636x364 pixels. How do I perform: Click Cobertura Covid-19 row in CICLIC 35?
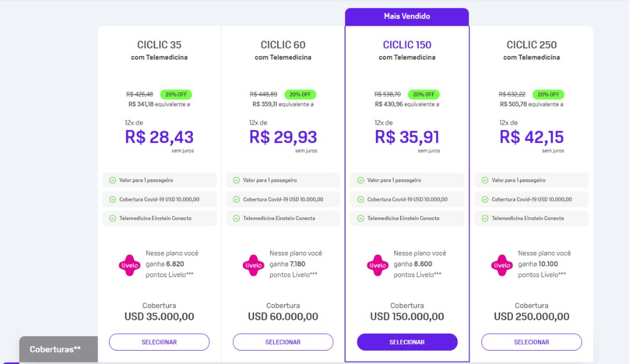(159, 200)
